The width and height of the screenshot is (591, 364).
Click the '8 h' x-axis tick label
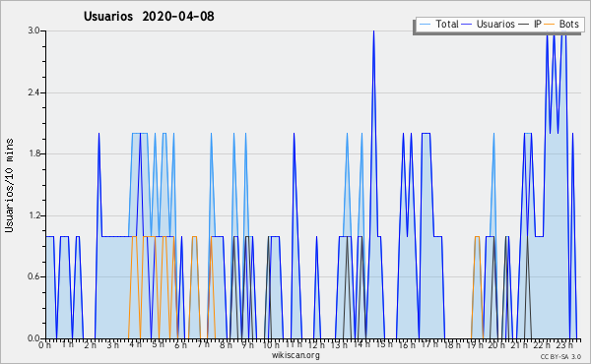pos(226,344)
